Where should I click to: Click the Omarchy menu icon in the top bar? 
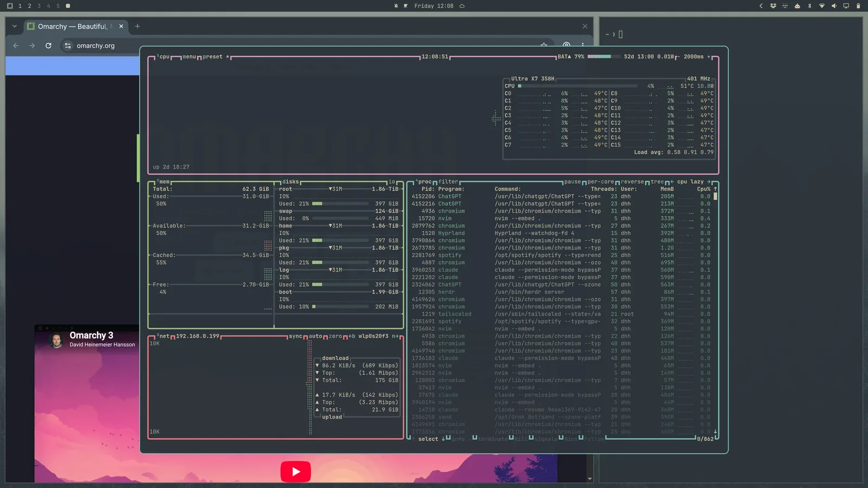[10, 6]
